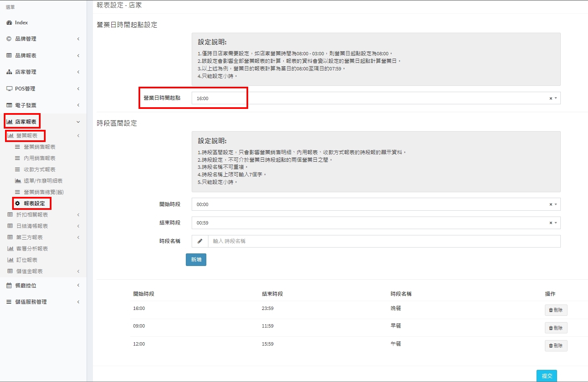Clear the 結束時段 selection with ×
Screen dimensions: 588x382
[x=551, y=223]
